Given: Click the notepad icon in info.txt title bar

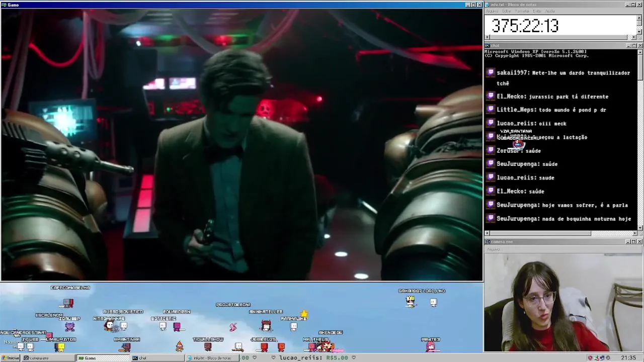Looking at the screenshot, I should pyautogui.click(x=488, y=5).
